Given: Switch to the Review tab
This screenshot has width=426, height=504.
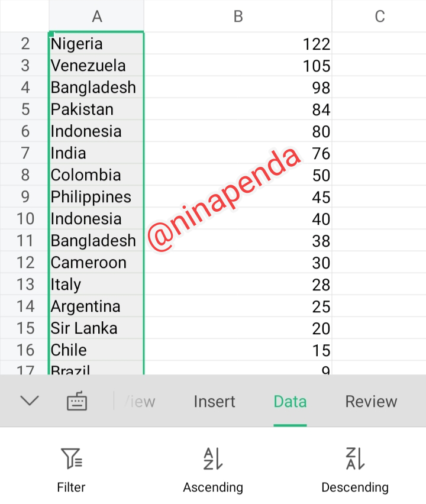Looking at the screenshot, I should tap(371, 402).
